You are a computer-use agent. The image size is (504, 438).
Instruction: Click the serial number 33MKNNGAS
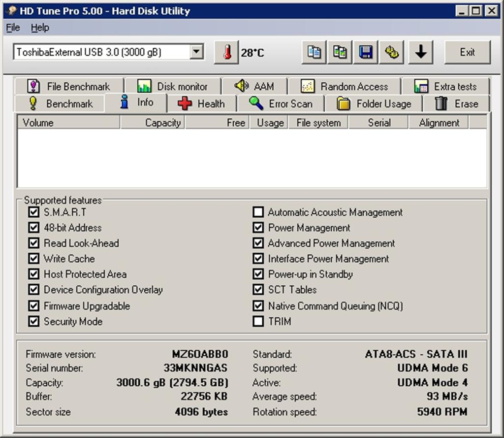pos(195,368)
